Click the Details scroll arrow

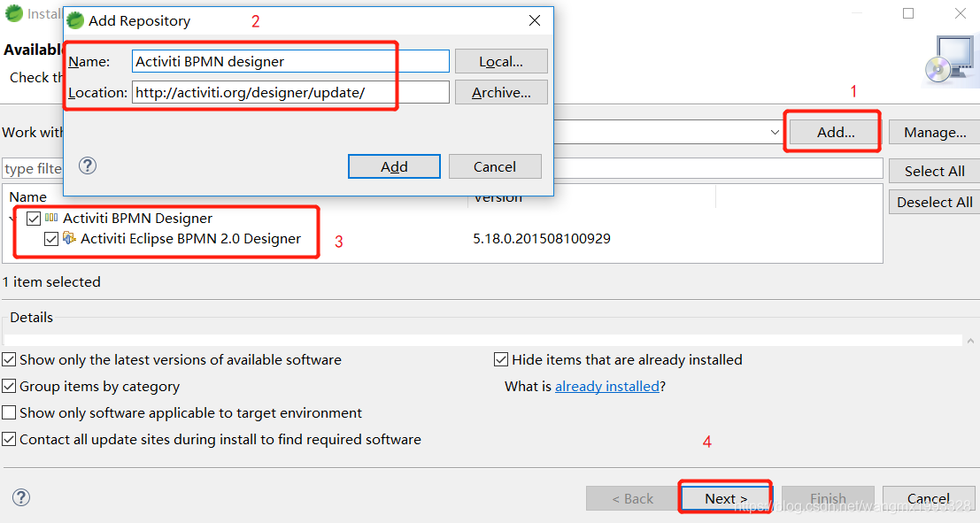coord(970,341)
